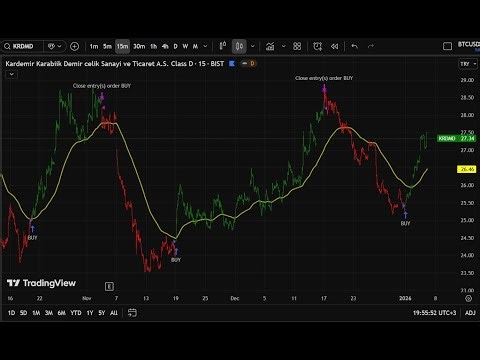Switch to the 1m timeframe

point(94,46)
